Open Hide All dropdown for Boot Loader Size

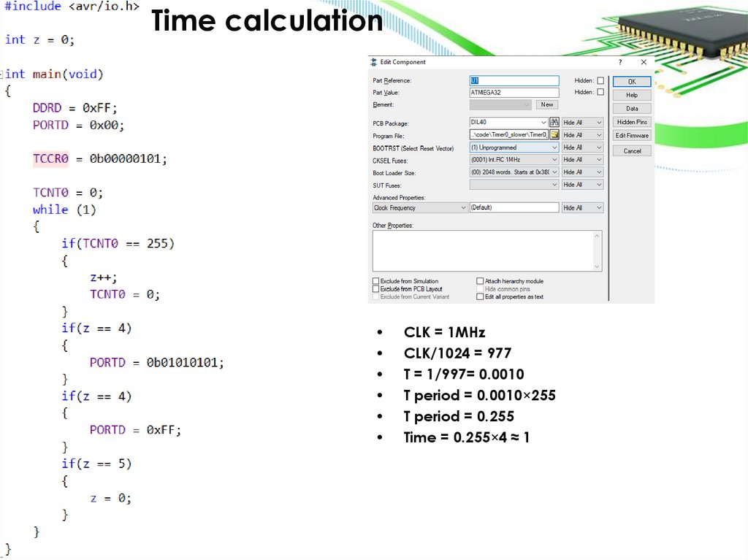tap(582, 172)
